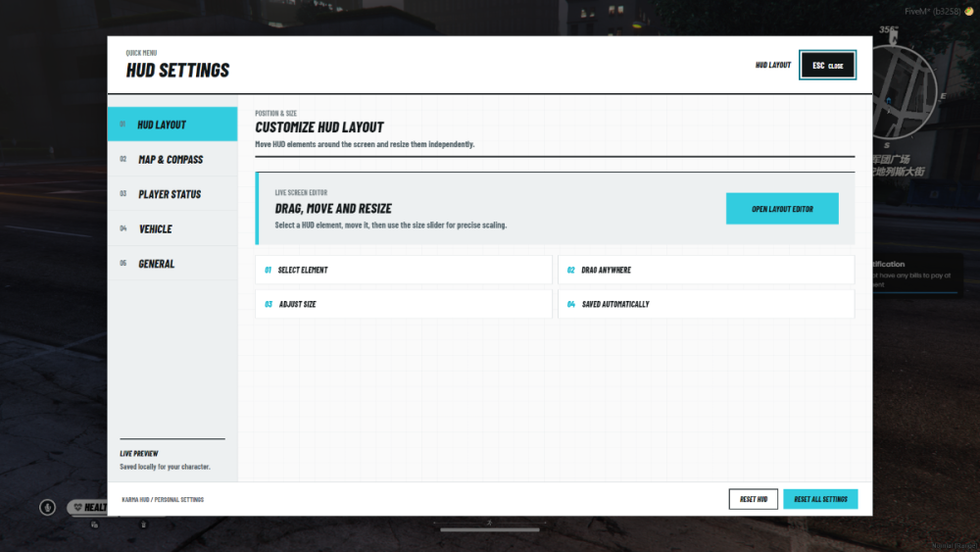
Task: Switch to the Player Status section
Action: pos(172,194)
